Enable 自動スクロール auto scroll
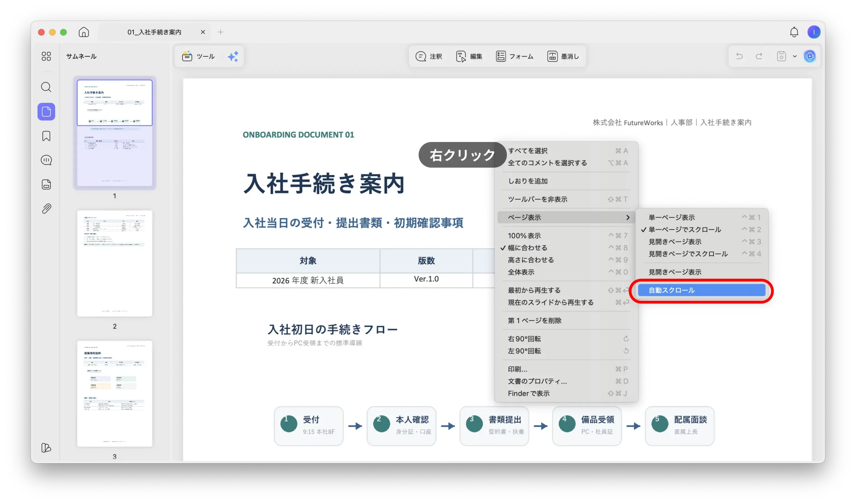 click(702, 290)
